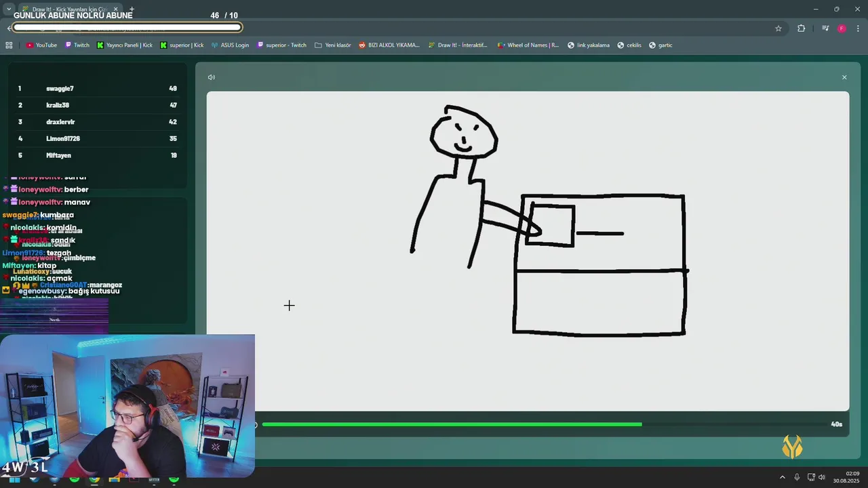Open a new browser tab
The height and width of the screenshot is (488, 868).
click(132, 9)
